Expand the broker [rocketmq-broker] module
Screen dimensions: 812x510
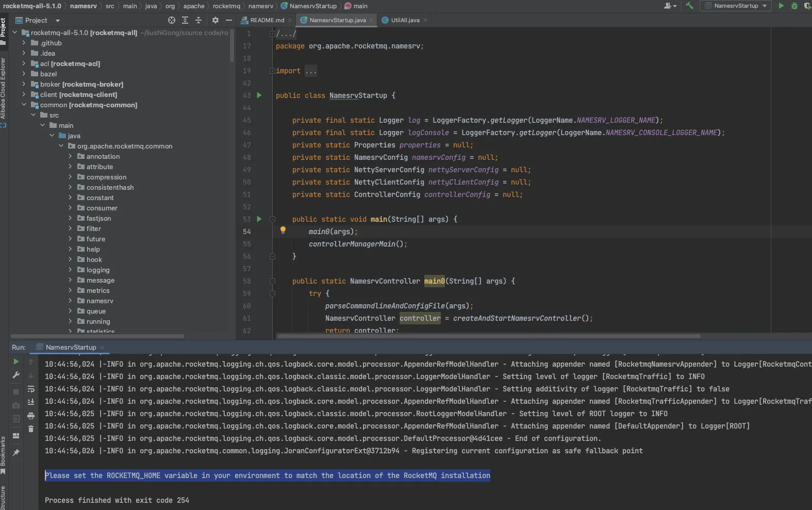pyautogui.click(x=24, y=84)
